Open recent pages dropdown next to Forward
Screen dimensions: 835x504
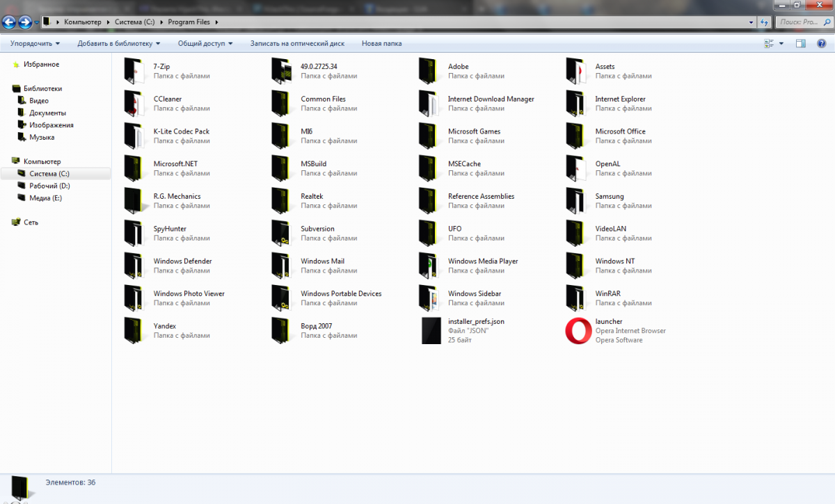(x=37, y=23)
